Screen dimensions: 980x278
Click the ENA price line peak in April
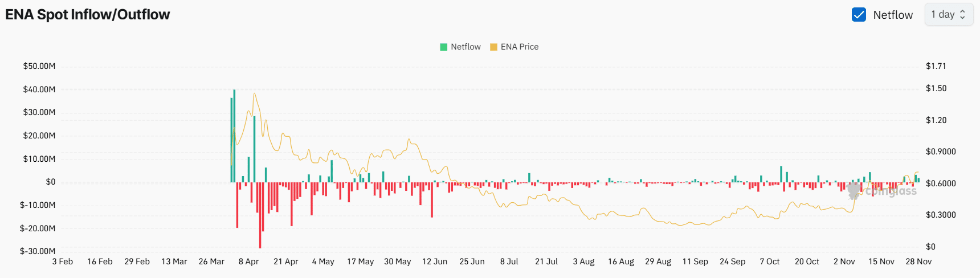(x=254, y=93)
